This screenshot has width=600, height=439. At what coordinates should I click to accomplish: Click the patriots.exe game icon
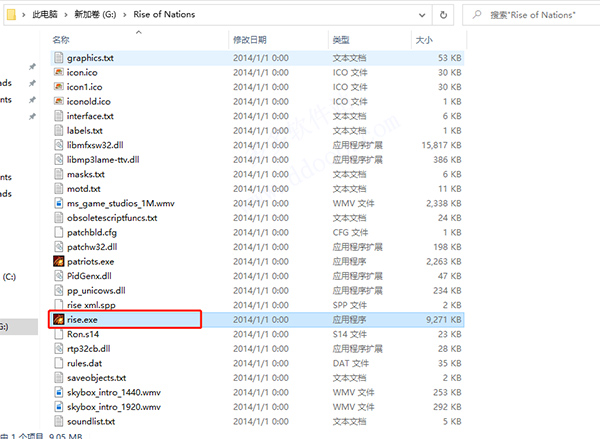[x=59, y=261]
